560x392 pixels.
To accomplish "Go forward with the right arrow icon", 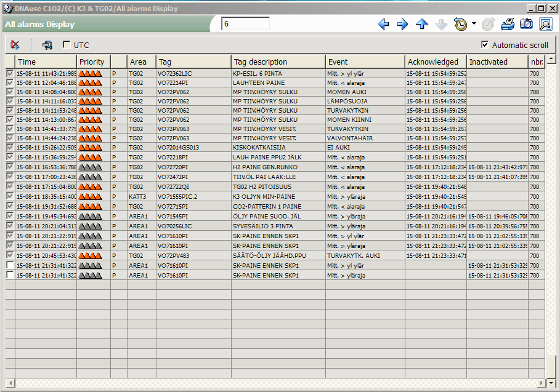I will click(402, 24).
